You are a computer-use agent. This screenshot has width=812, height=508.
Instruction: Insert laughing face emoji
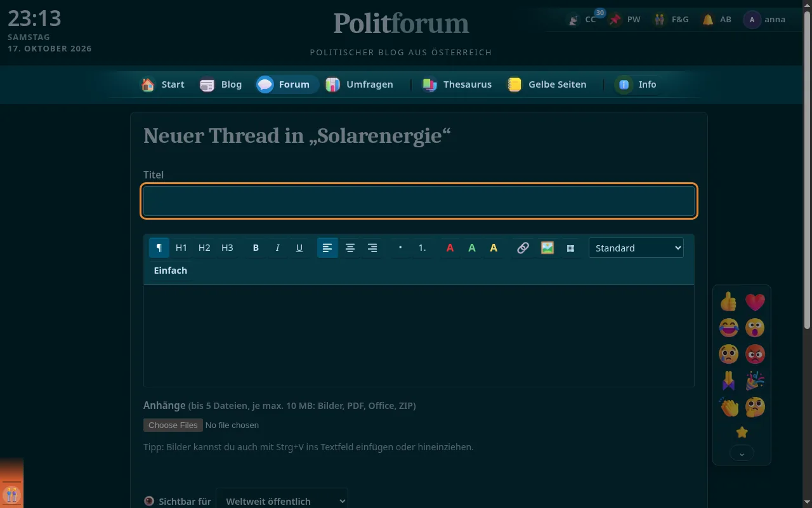tap(729, 328)
